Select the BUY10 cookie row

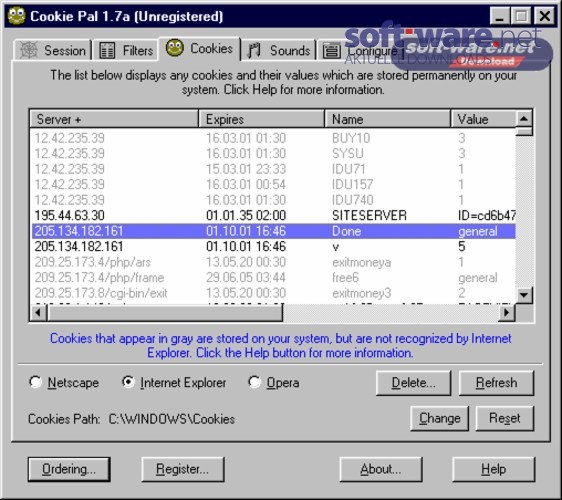pyautogui.click(x=273, y=138)
